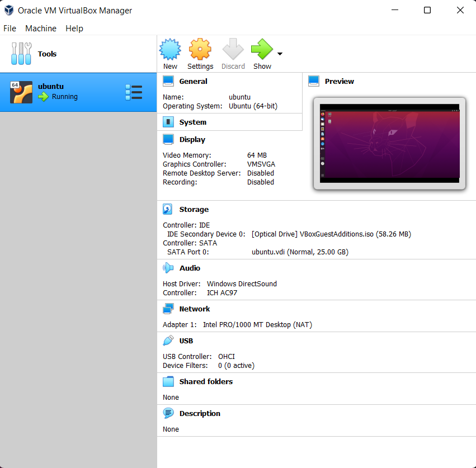This screenshot has width=476, height=468.
Task: Click the Ubuntu desktop preview thumbnail
Action: [389, 144]
